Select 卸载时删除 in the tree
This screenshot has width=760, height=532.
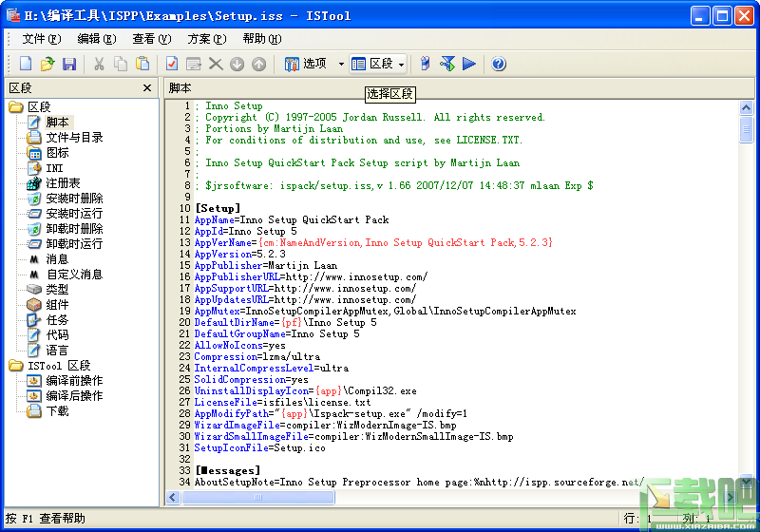(x=74, y=229)
